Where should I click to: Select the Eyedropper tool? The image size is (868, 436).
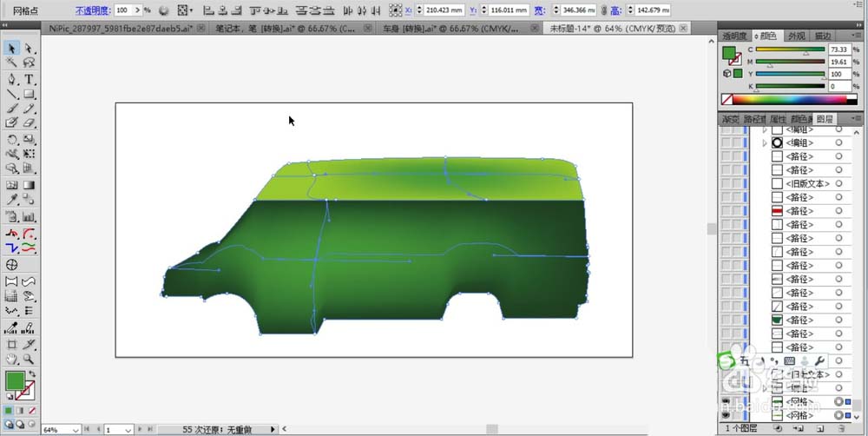click(x=11, y=200)
